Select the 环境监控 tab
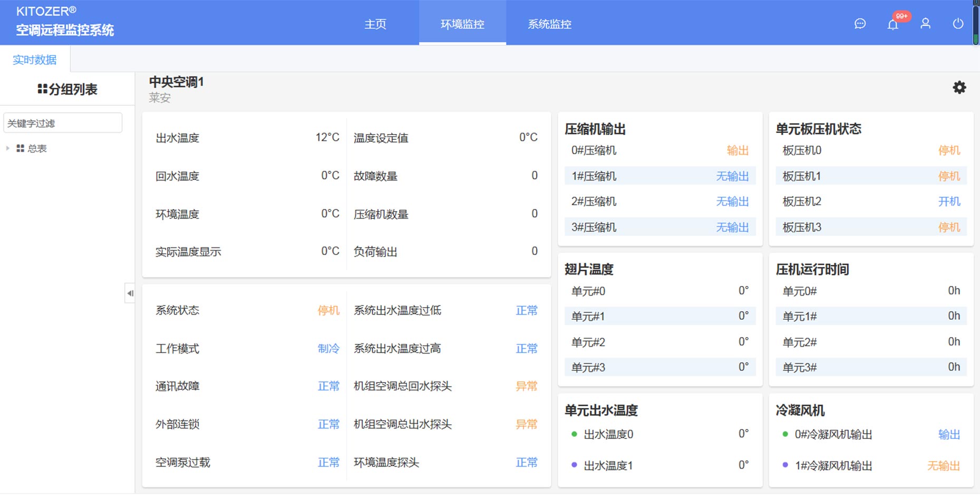Viewport: 980px width, 496px height. pyautogui.click(x=462, y=24)
